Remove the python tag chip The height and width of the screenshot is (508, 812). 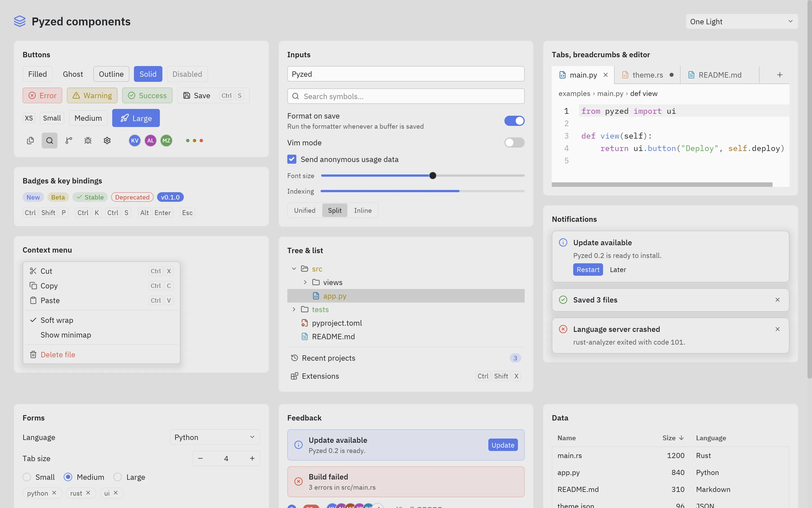click(54, 492)
